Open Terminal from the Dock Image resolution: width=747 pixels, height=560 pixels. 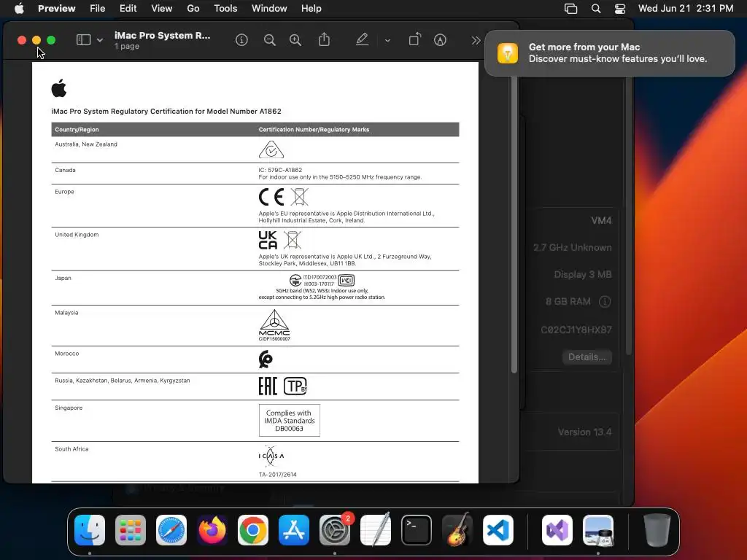point(417,530)
